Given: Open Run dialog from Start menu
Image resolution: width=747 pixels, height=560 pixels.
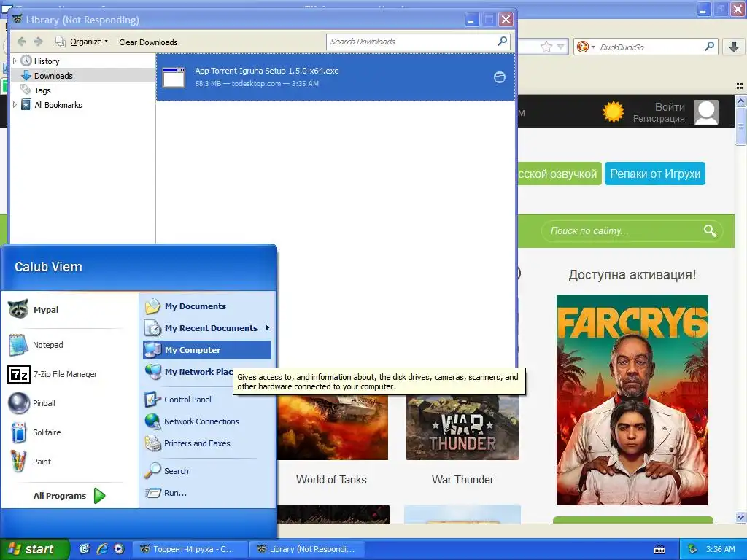Looking at the screenshot, I should coord(206,493).
